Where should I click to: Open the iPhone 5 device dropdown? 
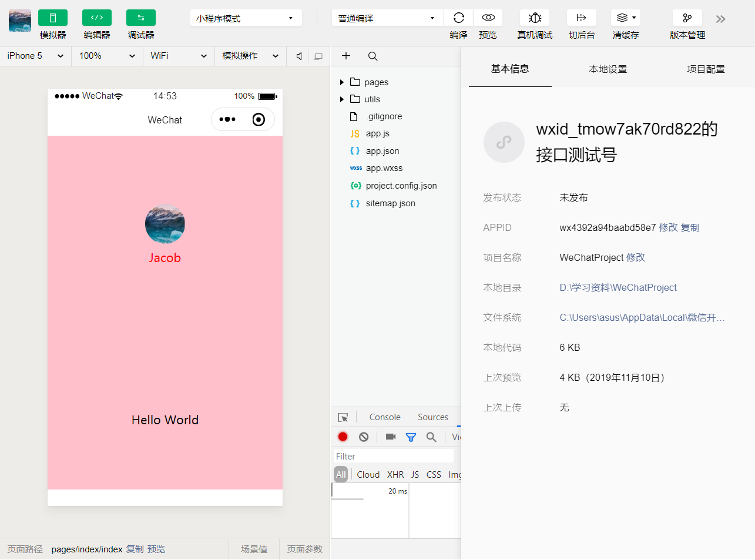pyautogui.click(x=35, y=56)
